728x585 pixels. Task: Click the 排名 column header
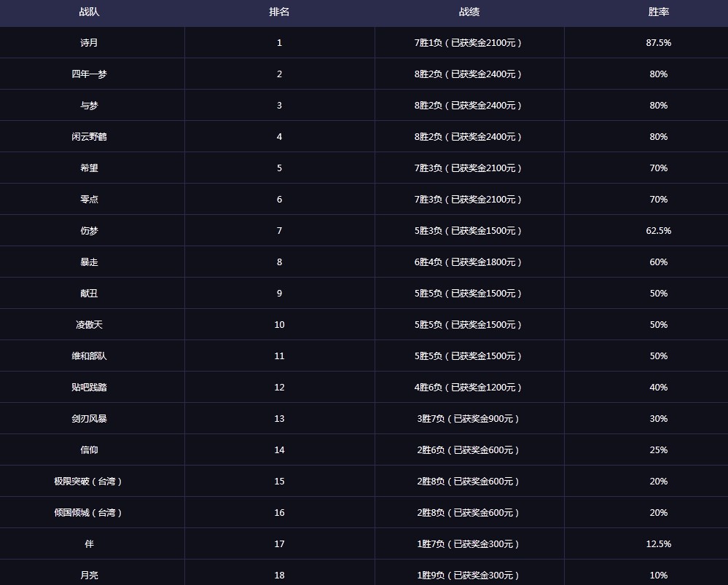pos(279,12)
